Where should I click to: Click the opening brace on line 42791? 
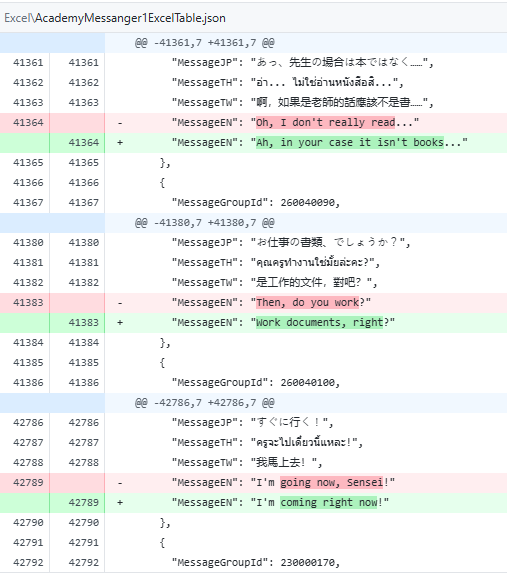click(162, 543)
